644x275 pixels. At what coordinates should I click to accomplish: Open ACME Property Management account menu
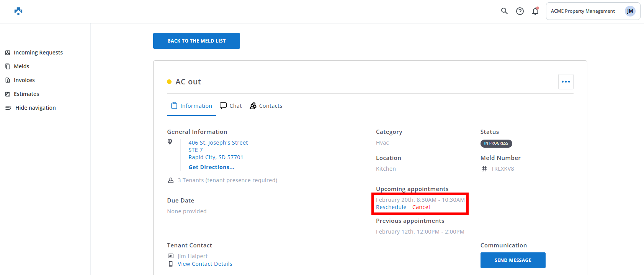[582, 11]
